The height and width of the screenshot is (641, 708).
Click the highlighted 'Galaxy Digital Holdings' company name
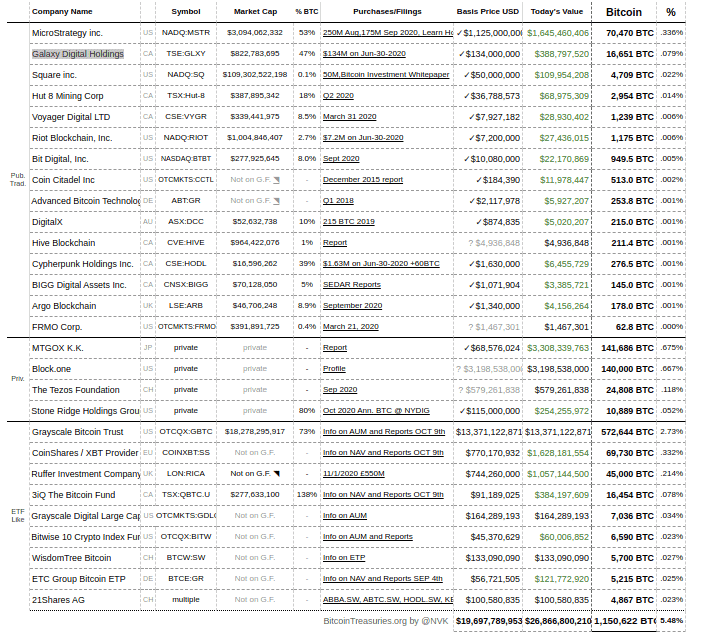click(78, 54)
